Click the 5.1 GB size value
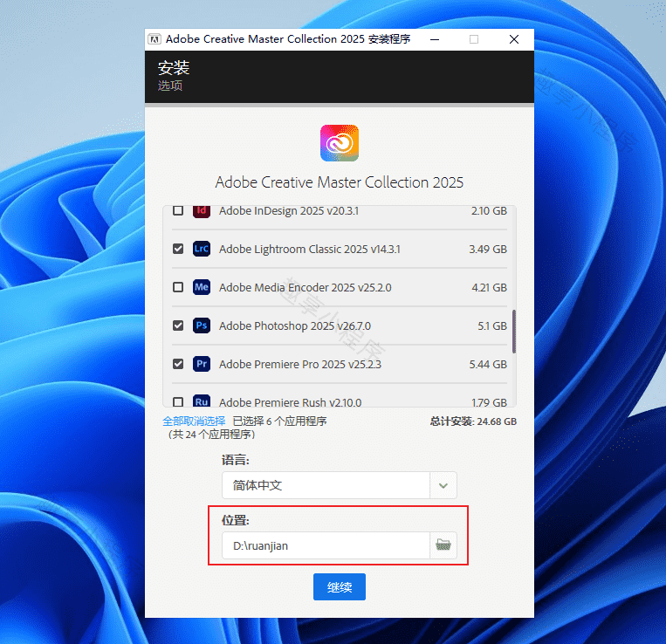This screenshot has height=644, width=666. [x=491, y=325]
